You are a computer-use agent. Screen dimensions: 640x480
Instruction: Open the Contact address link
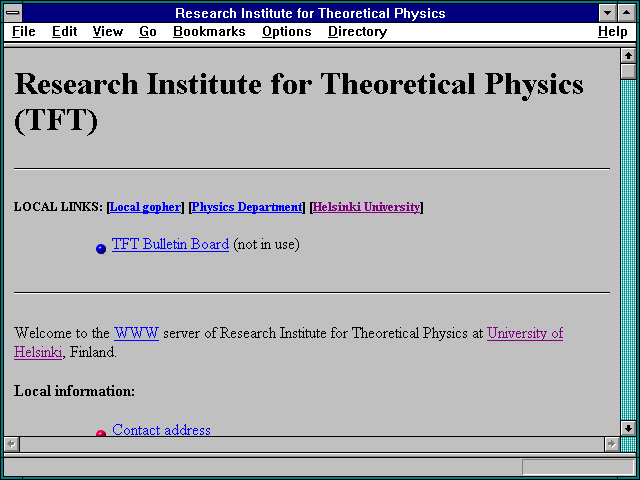click(161, 430)
